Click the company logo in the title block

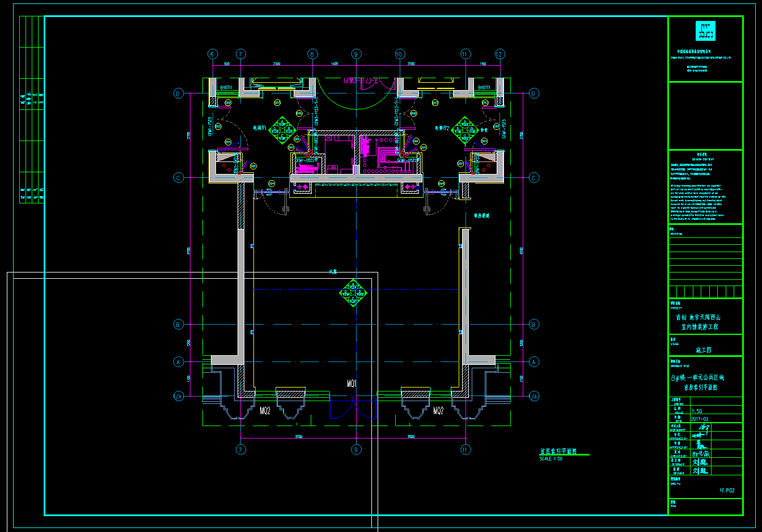(705, 31)
